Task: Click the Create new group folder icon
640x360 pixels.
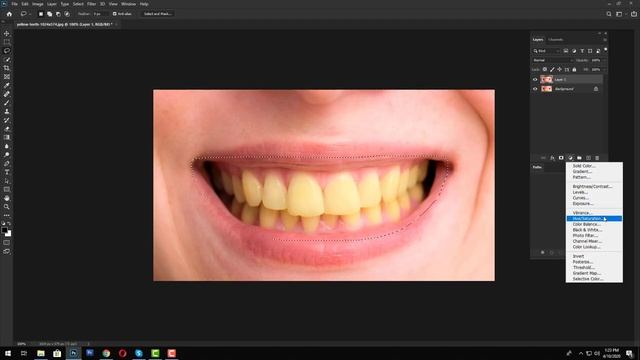Action: [579, 158]
